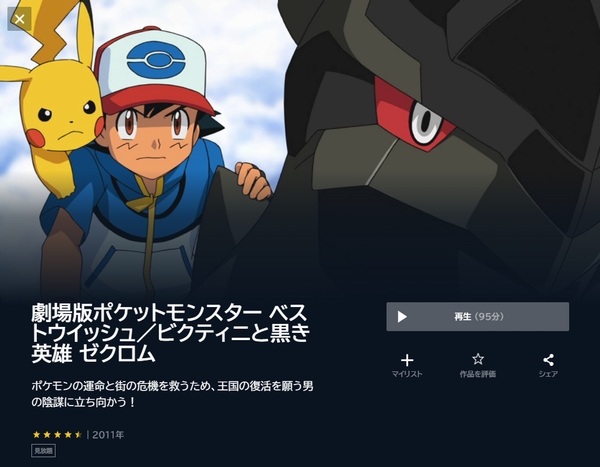Click the synopsis text about 王国の復活
The image size is (600, 467).
click(172, 394)
